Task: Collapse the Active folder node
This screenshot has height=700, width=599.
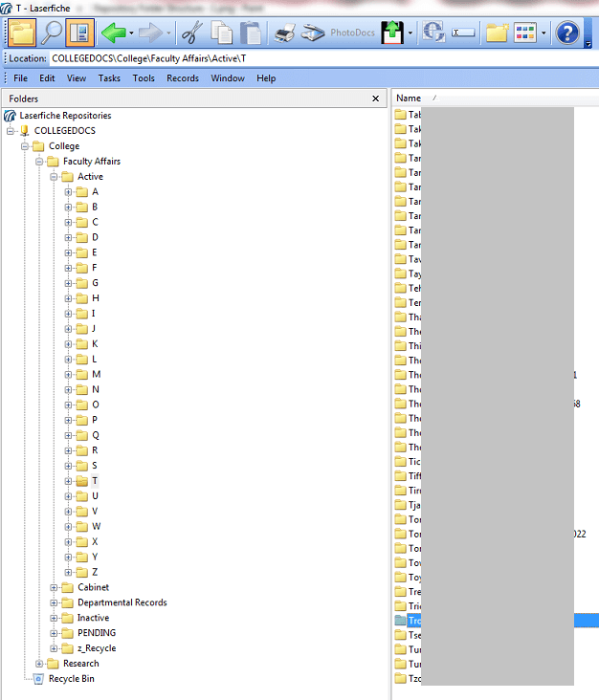Action: tap(54, 177)
